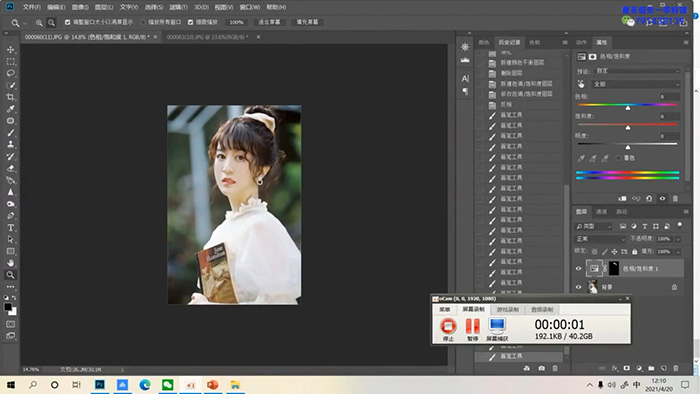Clip adjustment to layer in Properties panel
Image resolution: width=700 pixels, height=394 pixels.
pyautogui.click(x=622, y=199)
